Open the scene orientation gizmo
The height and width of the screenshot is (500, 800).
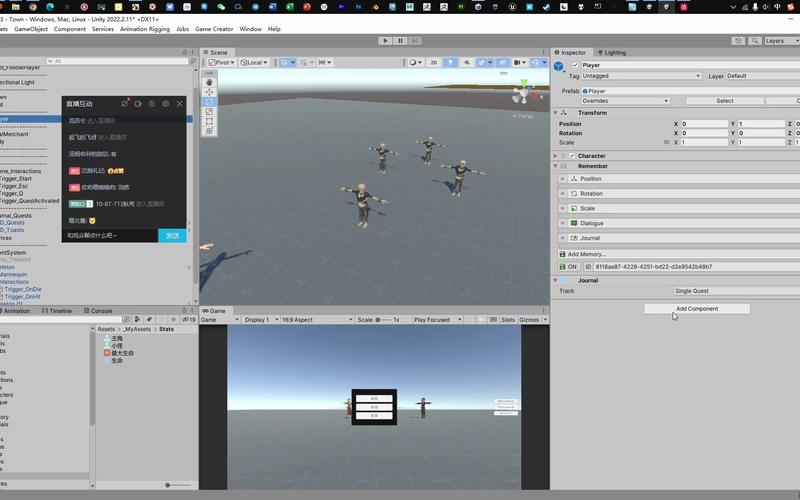pyautogui.click(x=524, y=93)
